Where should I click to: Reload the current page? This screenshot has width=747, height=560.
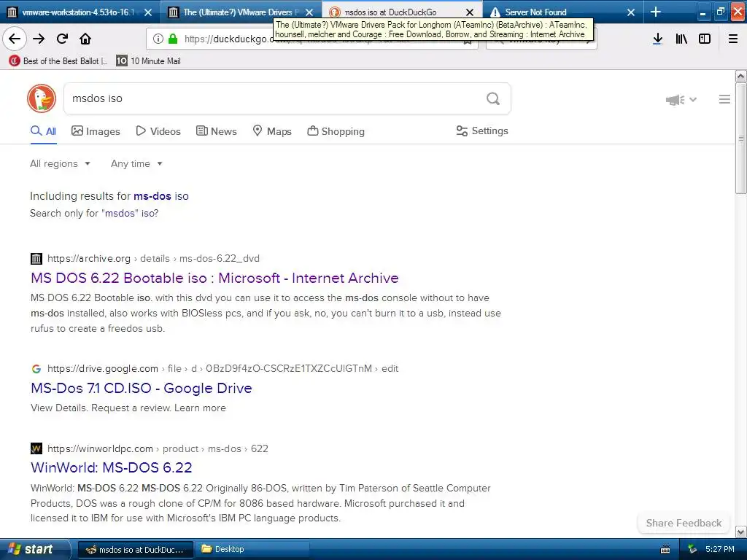(62, 39)
